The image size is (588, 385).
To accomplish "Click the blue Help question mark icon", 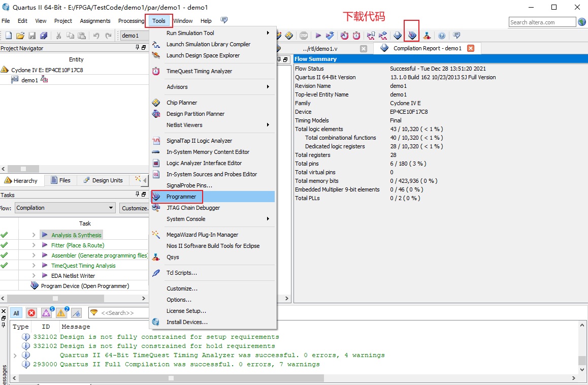I will coord(442,36).
